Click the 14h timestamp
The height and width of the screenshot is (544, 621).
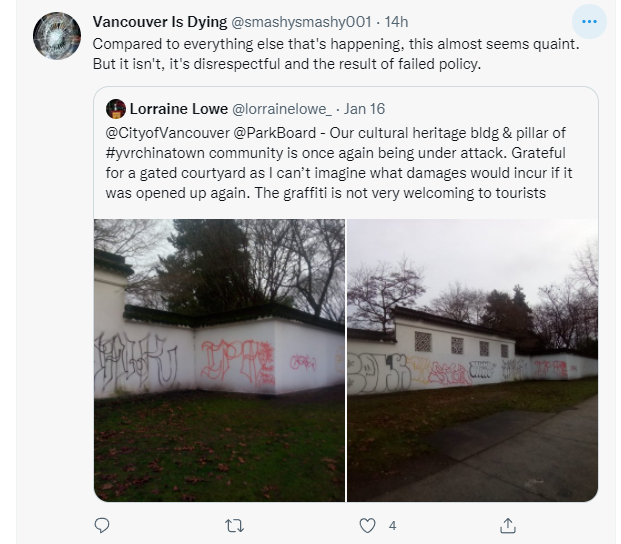pyautogui.click(x=396, y=22)
